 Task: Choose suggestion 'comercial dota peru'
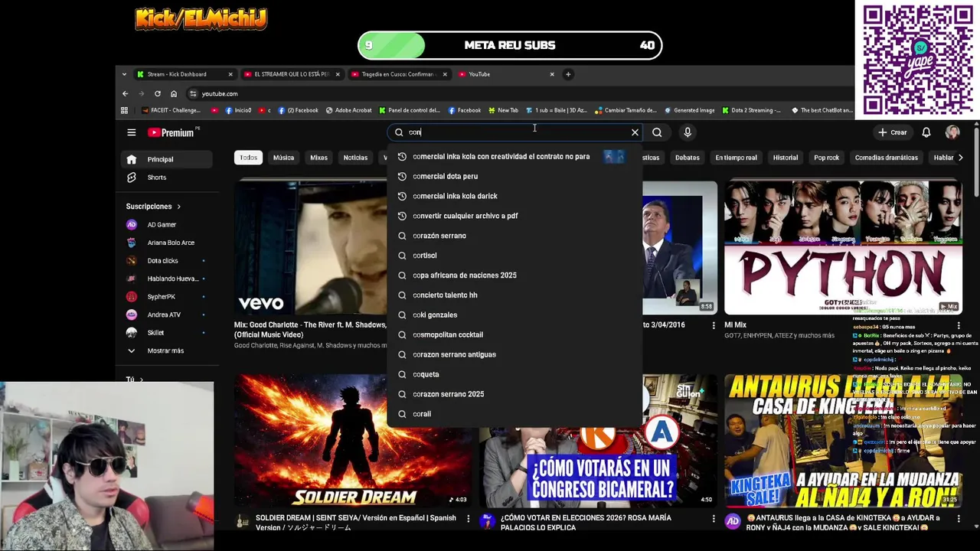click(514, 176)
